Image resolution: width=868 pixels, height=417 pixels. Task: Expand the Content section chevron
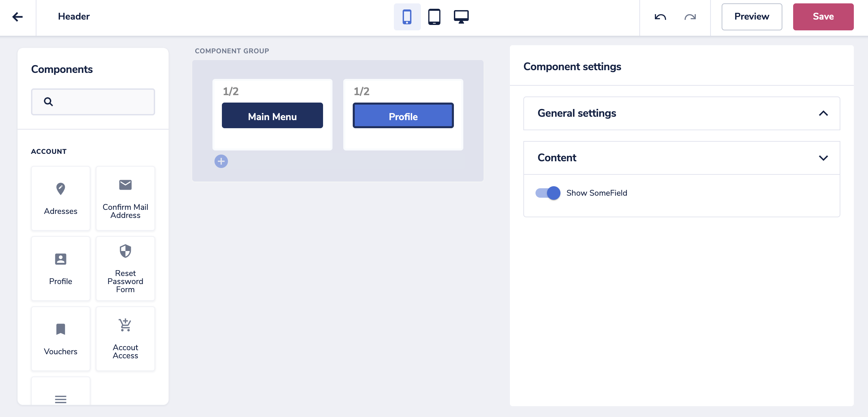pos(823,158)
